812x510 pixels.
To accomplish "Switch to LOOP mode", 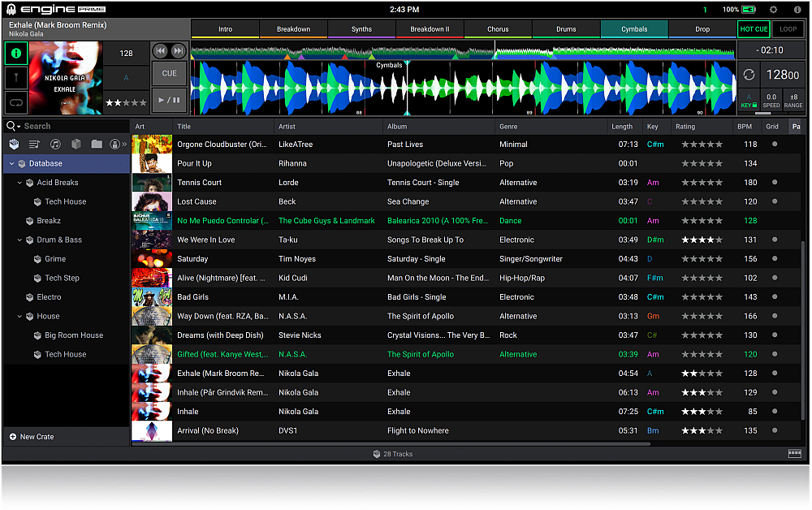I will (x=788, y=29).
